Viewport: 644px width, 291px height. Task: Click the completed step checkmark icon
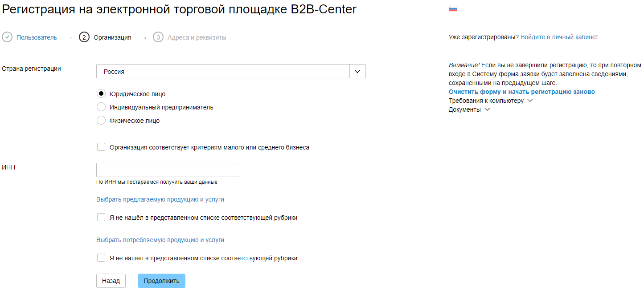[x=7, y=37]
